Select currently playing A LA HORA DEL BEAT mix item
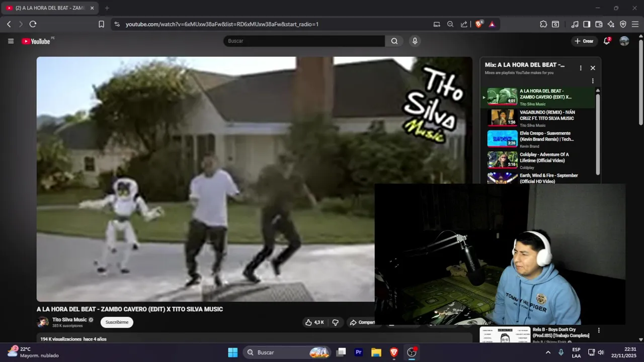 tap(538, 97)
